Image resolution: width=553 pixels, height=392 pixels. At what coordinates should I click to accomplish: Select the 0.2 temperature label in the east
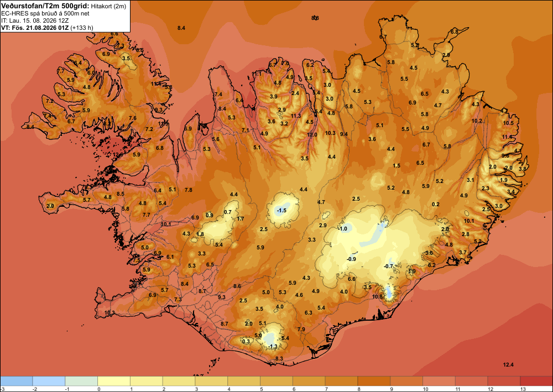(436, 205)
